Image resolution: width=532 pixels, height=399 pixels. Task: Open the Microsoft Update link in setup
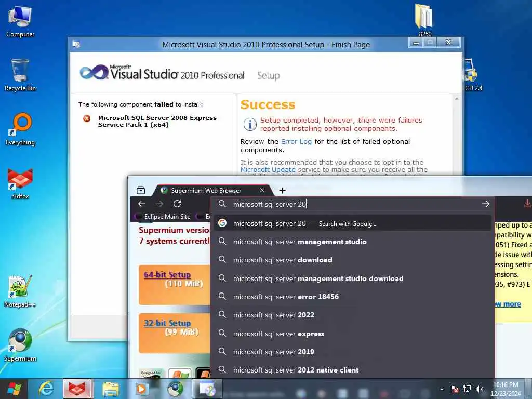268,169
